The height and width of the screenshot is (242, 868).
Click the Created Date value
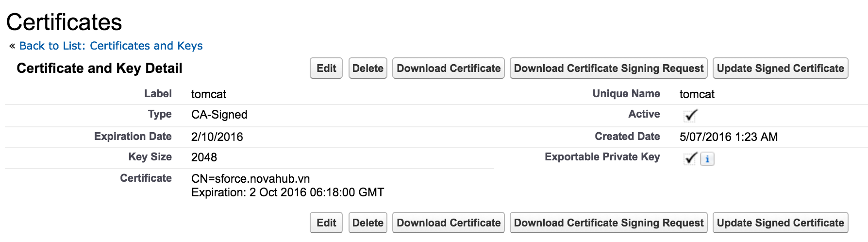[728, 137]
